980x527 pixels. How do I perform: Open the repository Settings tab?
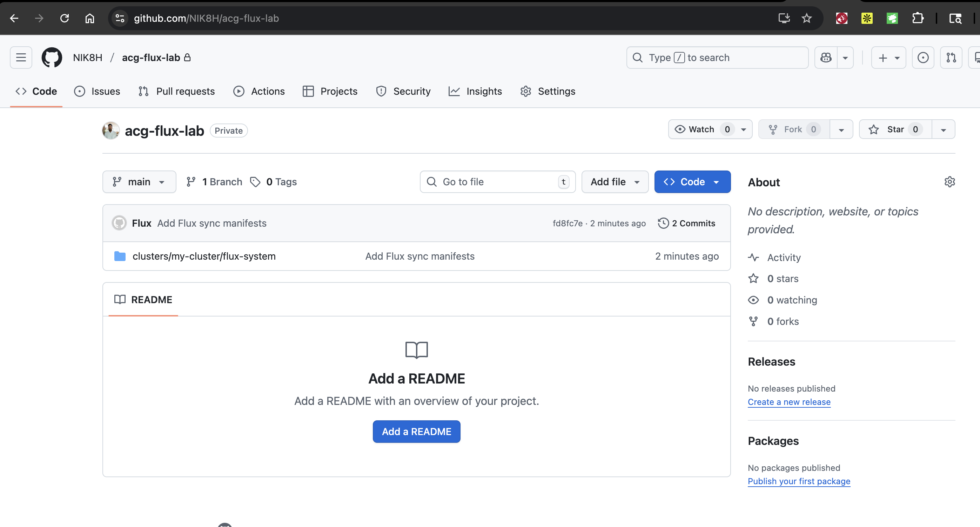tap(548, 91)
